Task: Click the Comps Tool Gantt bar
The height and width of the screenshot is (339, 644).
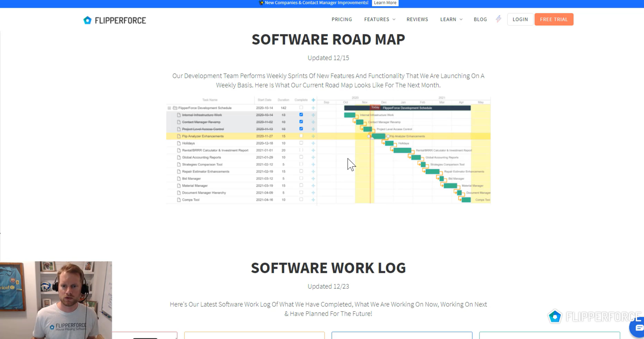Action: pyautogui.click(x=466, y=200)
